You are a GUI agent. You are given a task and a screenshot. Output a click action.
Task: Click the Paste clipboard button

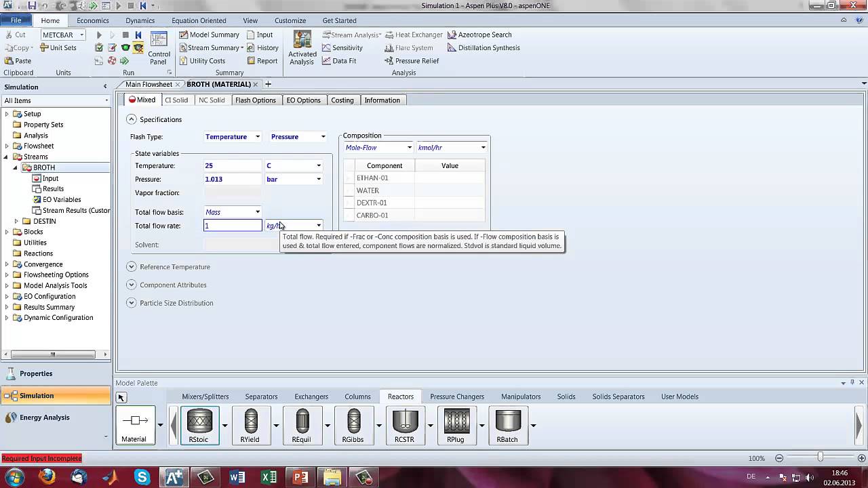(18, 60)
